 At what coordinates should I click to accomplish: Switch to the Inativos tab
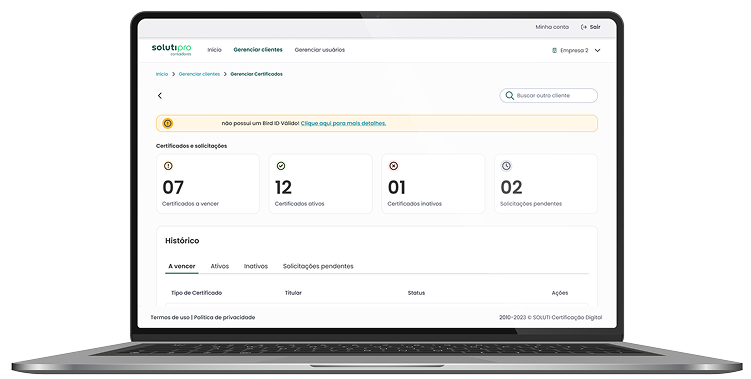256,266
